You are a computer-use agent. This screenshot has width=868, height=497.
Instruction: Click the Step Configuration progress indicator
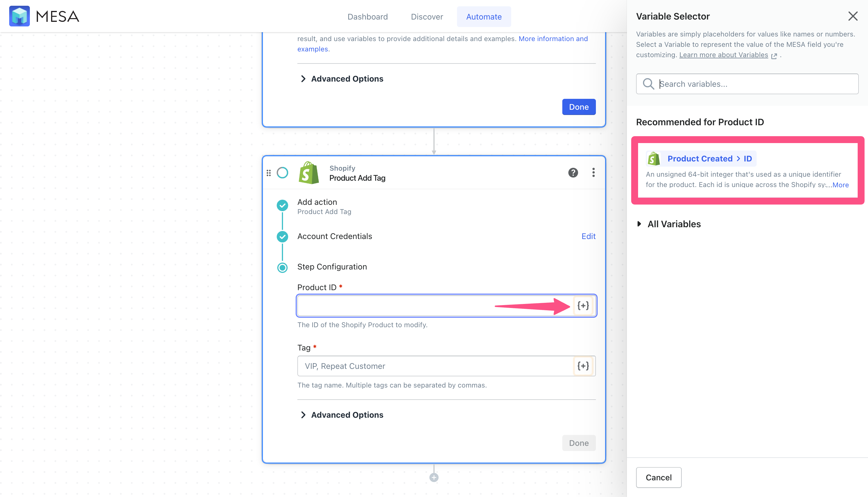(x=282, y=268)
